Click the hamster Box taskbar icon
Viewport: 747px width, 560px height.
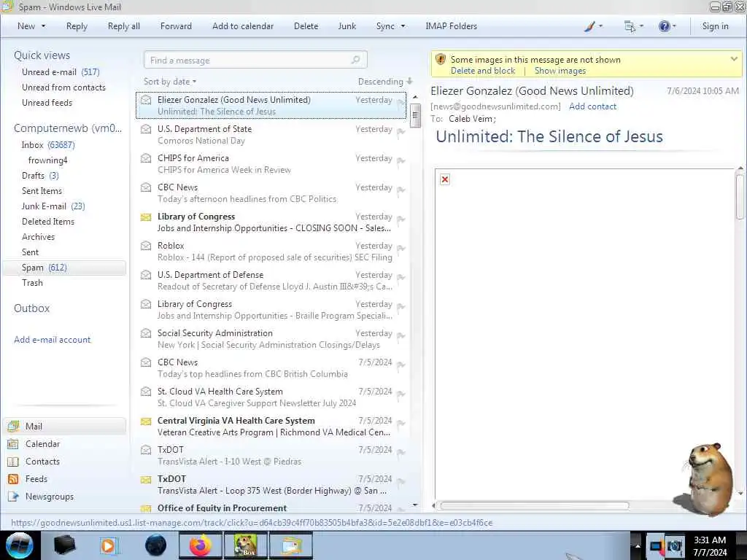pos(245,545)
